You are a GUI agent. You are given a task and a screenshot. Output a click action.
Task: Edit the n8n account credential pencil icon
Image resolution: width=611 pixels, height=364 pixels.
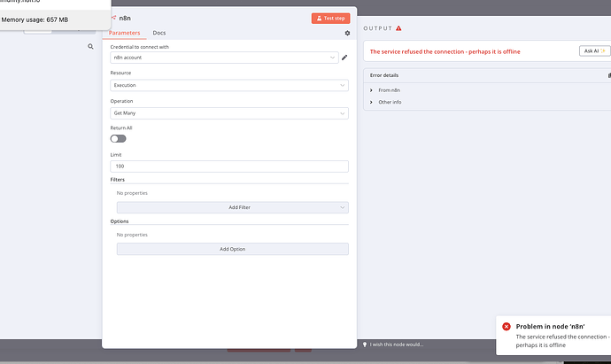coord(344,58)
